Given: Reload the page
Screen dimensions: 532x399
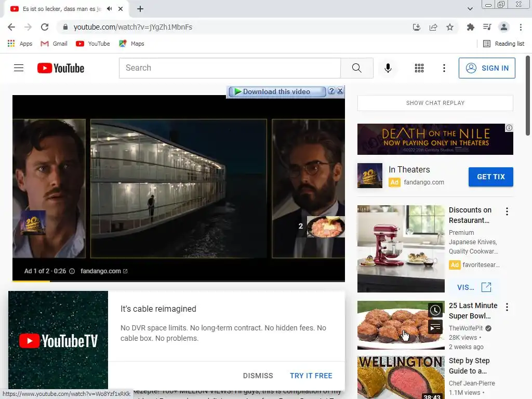Looking at the screenshot, I should click(45, 27).
